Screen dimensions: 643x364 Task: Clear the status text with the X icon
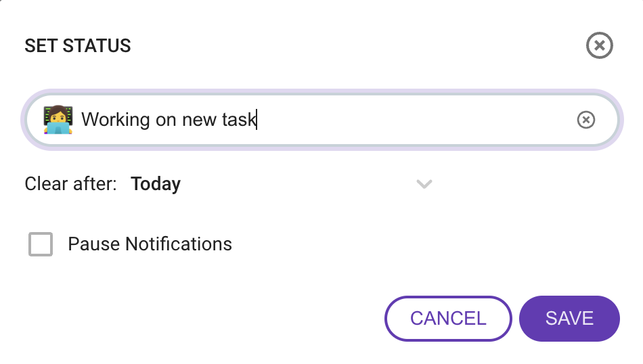click(585, 120)
